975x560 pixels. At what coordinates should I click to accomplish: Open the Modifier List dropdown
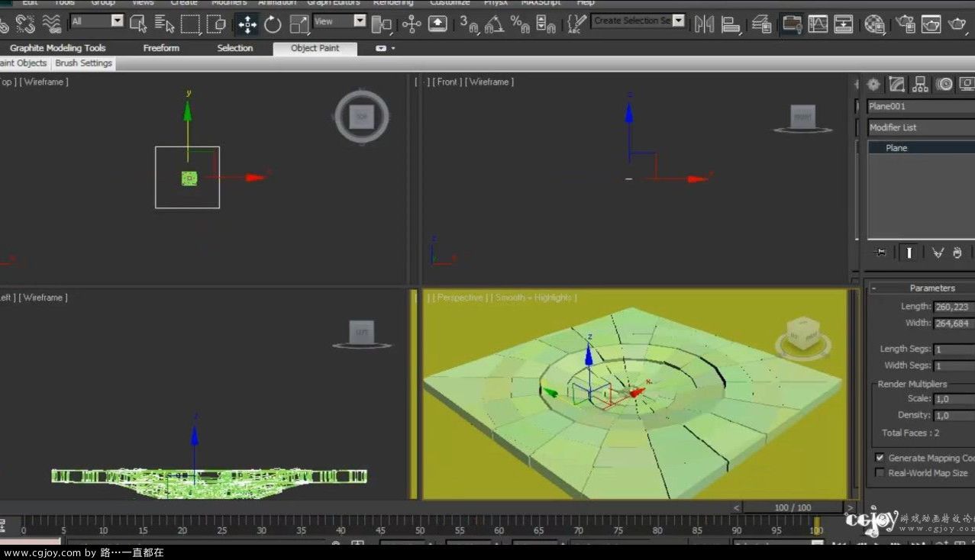pyautogui.click(x=922, y=127)
